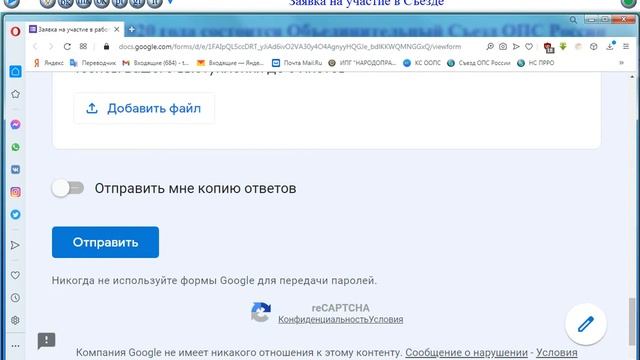
Task: Open the cube extensions icon
Action: click(594, 47)
